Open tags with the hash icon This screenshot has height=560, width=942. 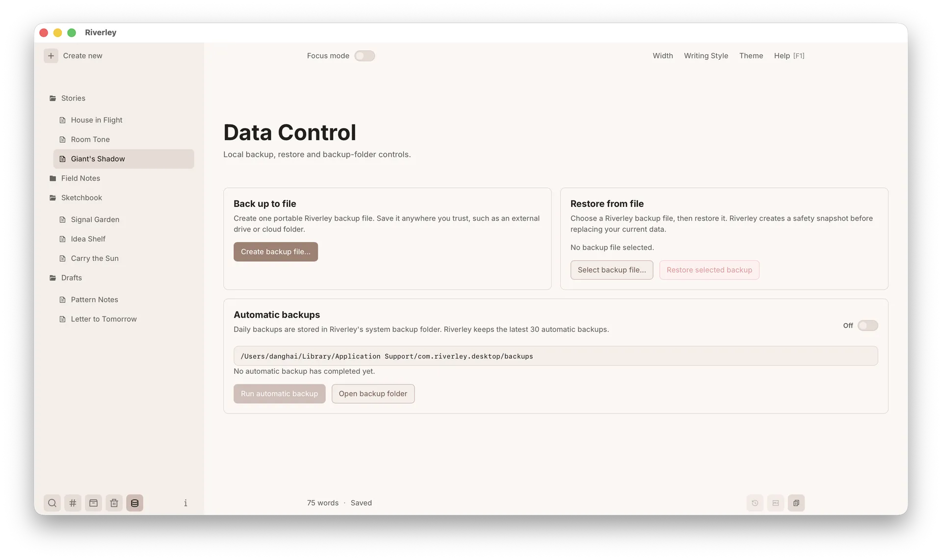pyautogui.click(x=73, y=503)
